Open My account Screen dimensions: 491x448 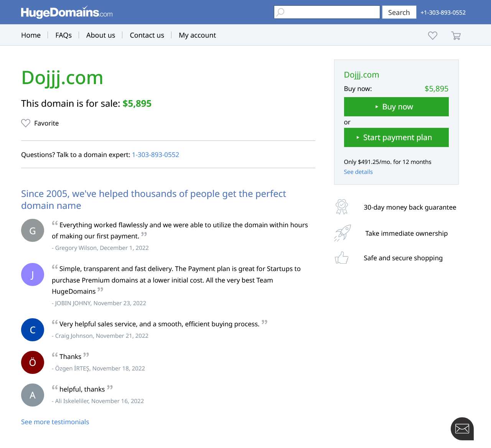(197, 35)
